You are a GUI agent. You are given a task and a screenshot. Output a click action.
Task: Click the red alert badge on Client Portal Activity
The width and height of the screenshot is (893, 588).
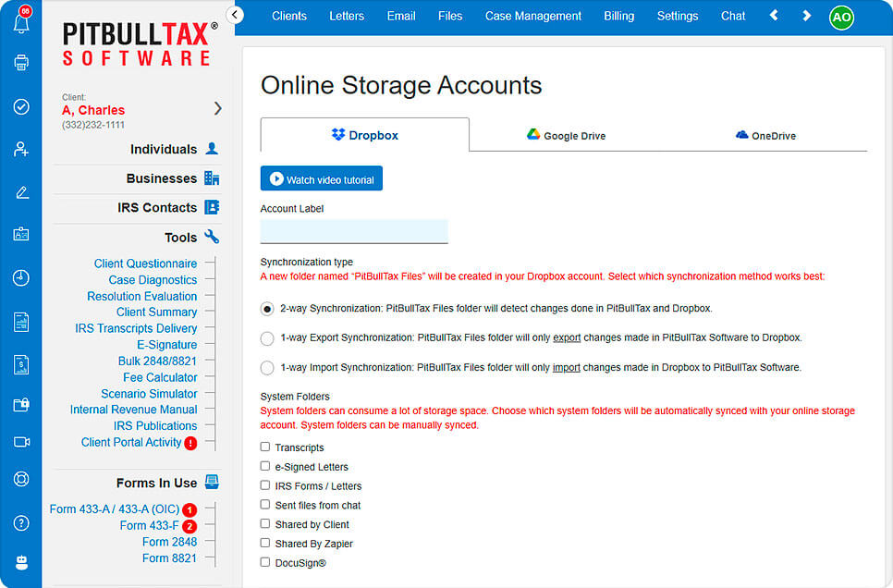point(190,443)
